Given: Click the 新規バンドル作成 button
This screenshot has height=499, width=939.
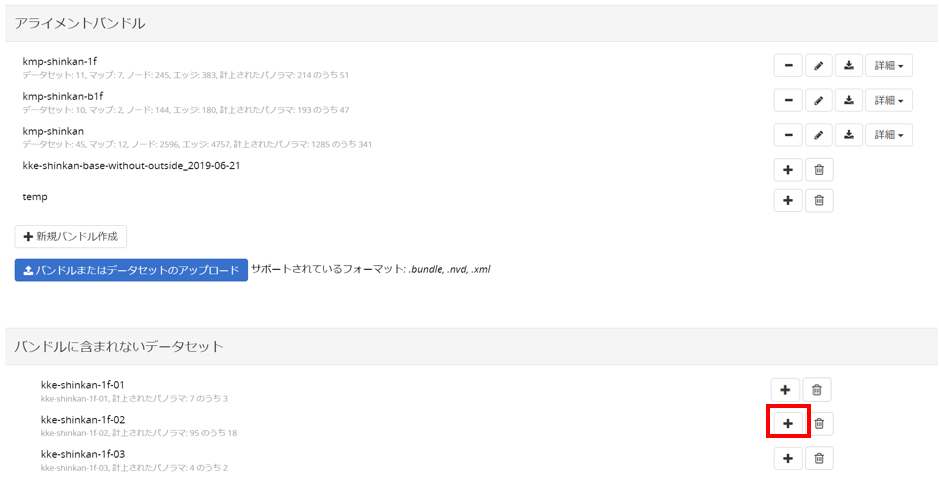Looking at the screenshot, I should 71,237.
